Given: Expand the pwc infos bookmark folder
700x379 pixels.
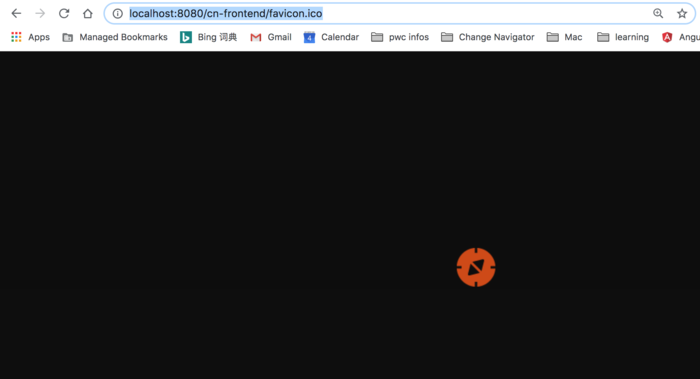Looking at the screenshot, I should (400, 37).
